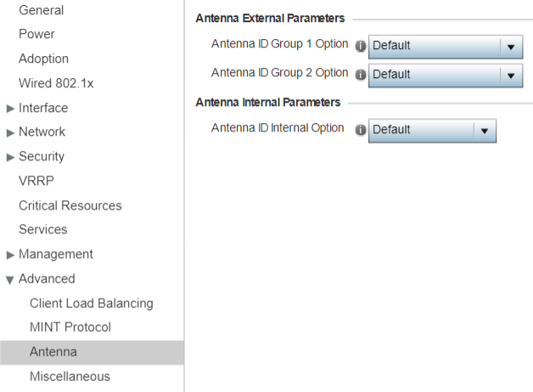533x392 pixels.
Task: Open the Miscellaneous item under Advanced
Action: [x=70, y=377]
